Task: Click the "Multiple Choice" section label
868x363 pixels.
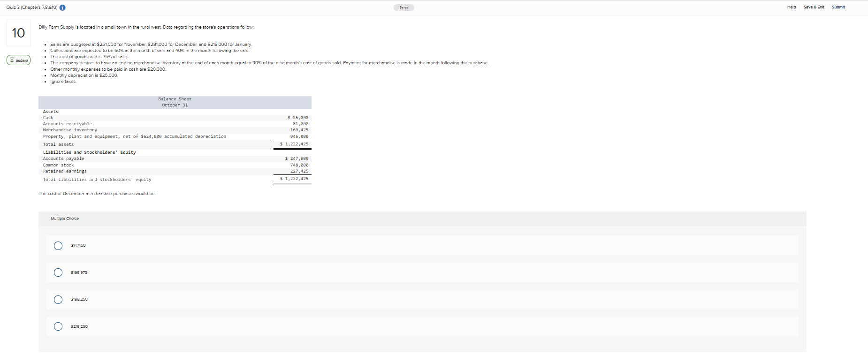Action: point(65,219)
